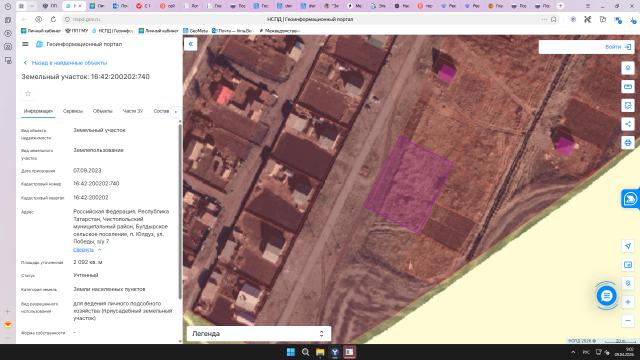
Task: Click Назад к найденным объектам link
Action: click(x=65, y=63)
